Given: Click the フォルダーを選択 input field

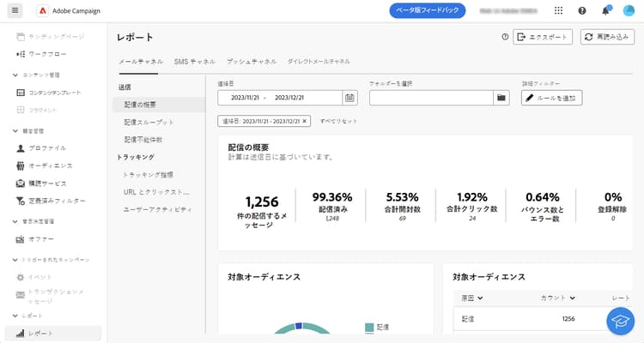Looking at the screenshot, I should (x=431, y=98).
